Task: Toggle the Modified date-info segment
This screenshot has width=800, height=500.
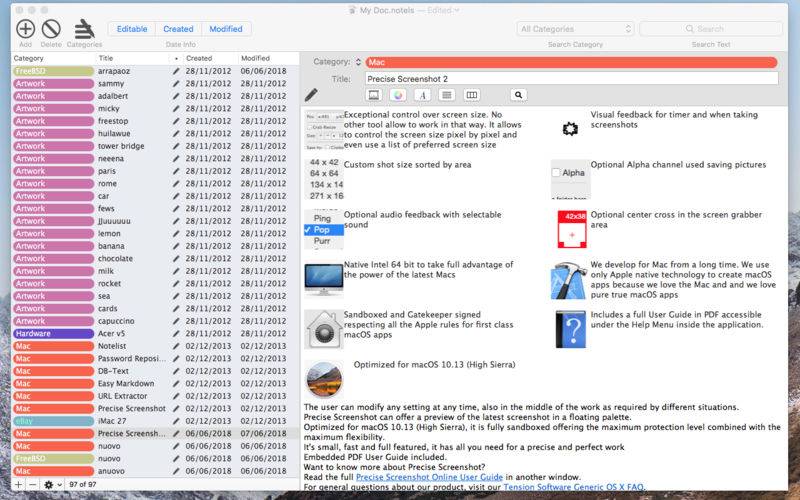Action: pos(226,29)
